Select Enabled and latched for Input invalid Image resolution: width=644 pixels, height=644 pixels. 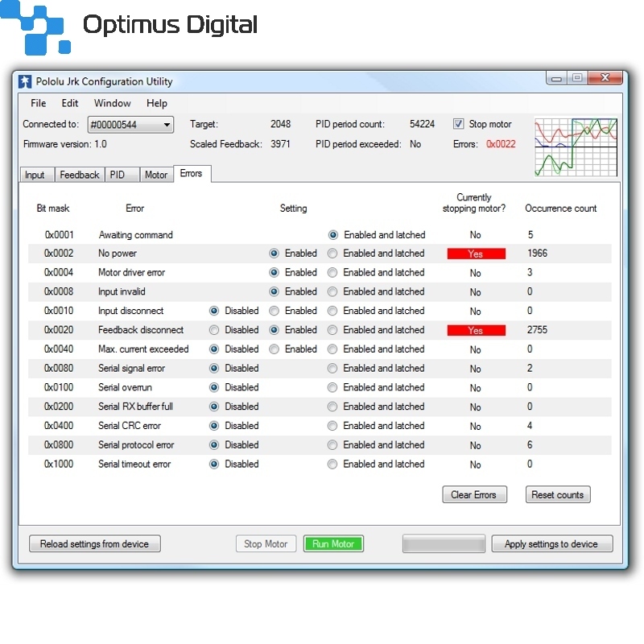pyautogui.click(x=332, y=291)
